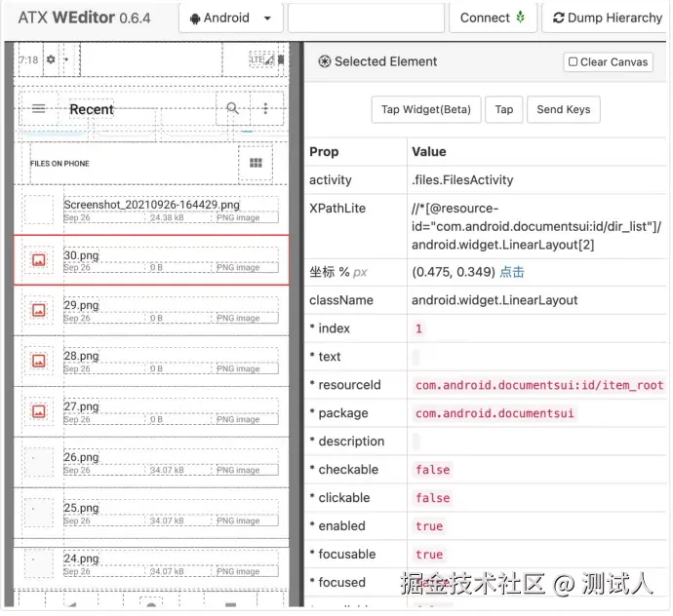This screenshot has height=616, width=673.
Task: Click Tap Widget(Beta) button
Action: click(x=426, y=110)
